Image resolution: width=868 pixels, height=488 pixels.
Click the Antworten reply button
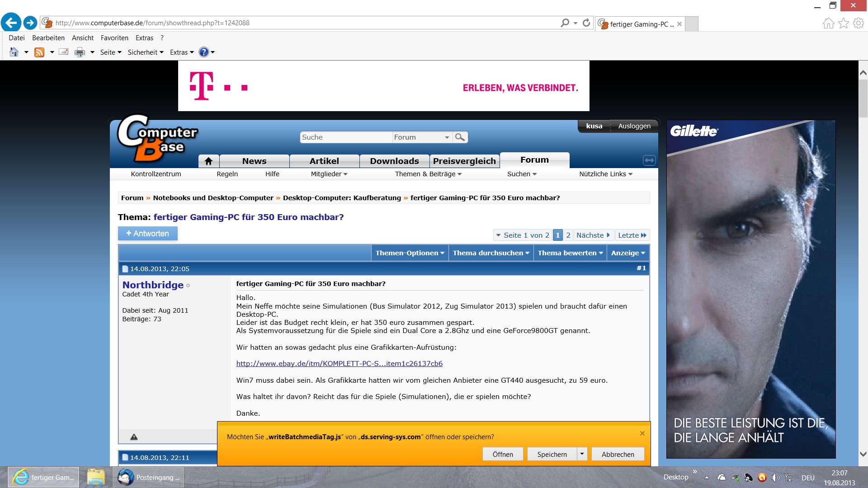[x=148, y=234]
